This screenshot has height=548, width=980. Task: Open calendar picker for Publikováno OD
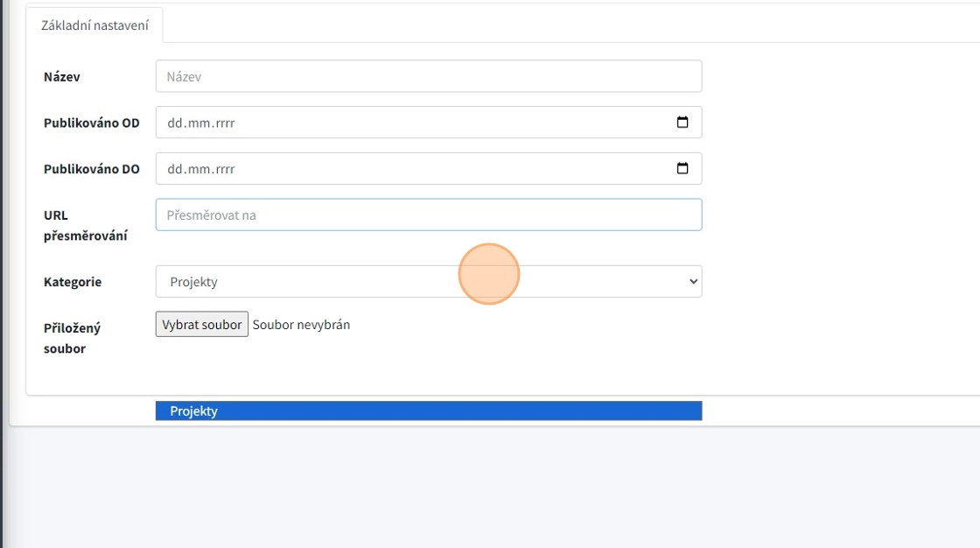tap(682, 123)
